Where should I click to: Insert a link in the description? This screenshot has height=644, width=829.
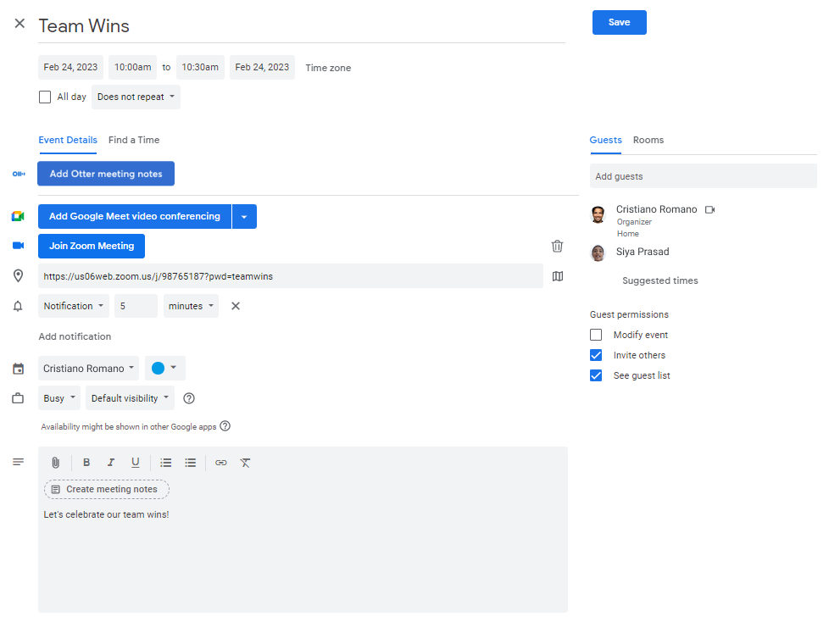coord(221,463)
